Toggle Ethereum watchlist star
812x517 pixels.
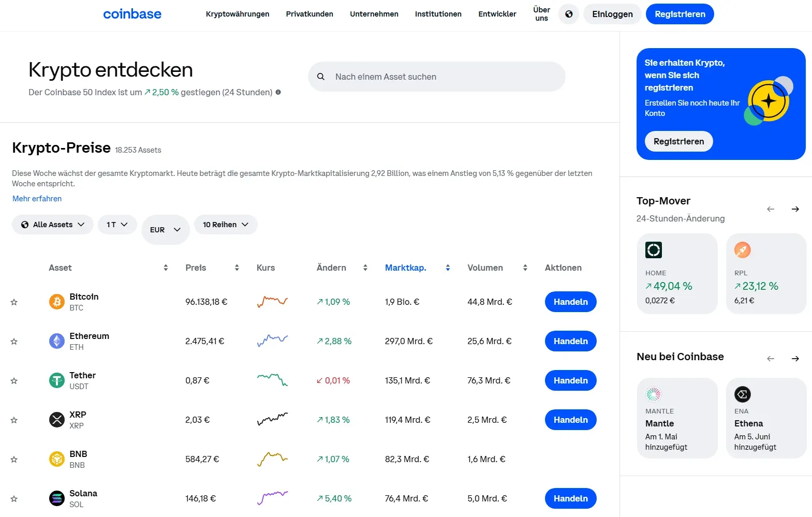tap(14, 342)
